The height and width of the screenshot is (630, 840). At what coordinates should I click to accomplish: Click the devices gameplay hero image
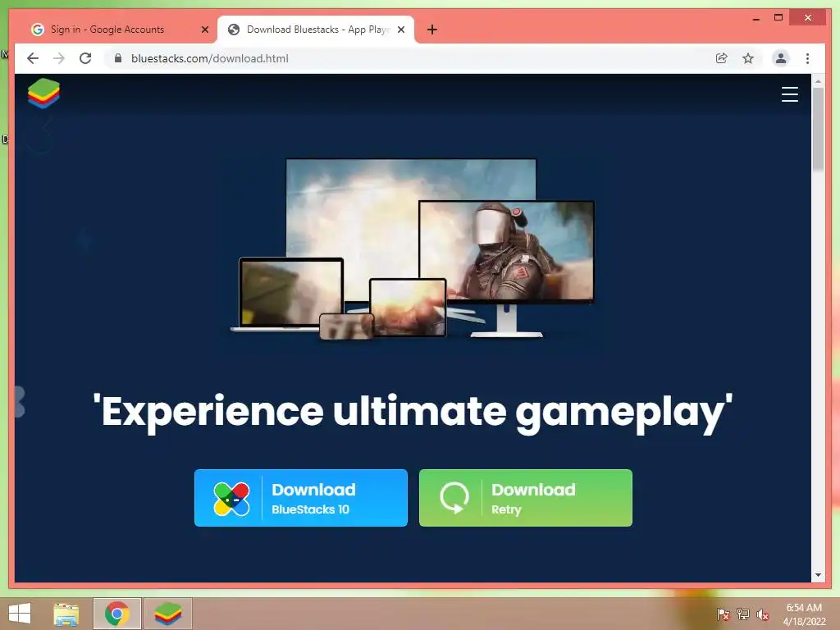point(413,249)
